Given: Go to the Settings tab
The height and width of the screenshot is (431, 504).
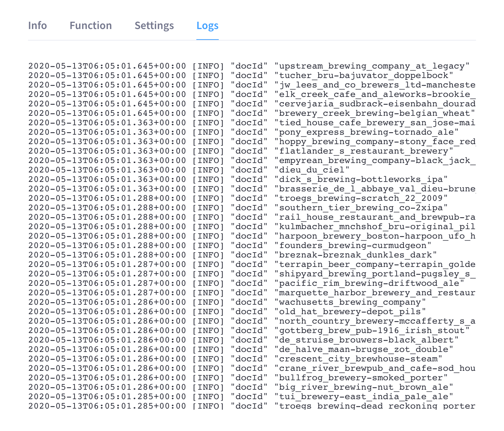Looking at the screenshot, I should coord(154,26).
